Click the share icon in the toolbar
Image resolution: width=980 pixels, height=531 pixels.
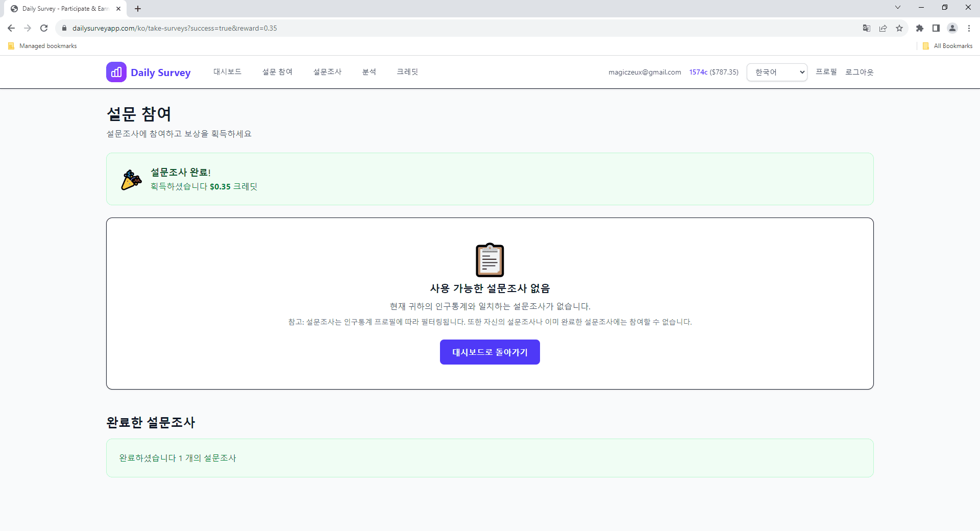pos(883,28)
